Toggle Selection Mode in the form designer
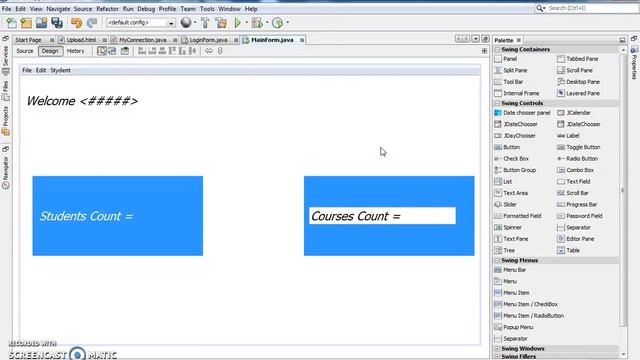The width and height of the screenshot is (640, 360). (x=102, y=51)
